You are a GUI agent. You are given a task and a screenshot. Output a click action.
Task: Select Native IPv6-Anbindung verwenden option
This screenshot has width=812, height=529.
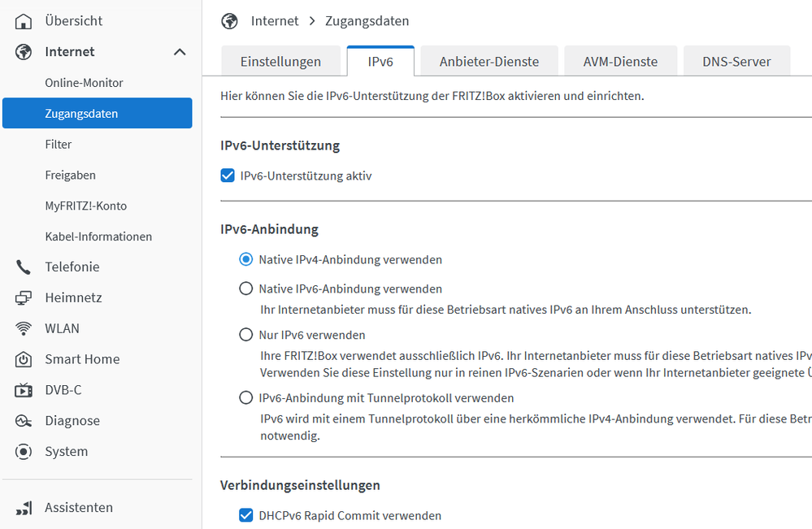tap(246, 288)
